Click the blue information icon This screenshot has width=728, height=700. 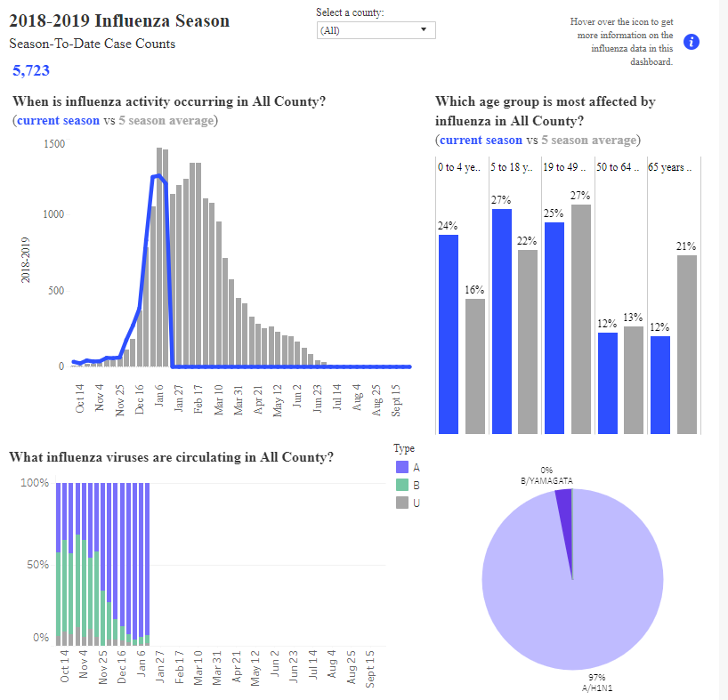[x=691, y=42]
